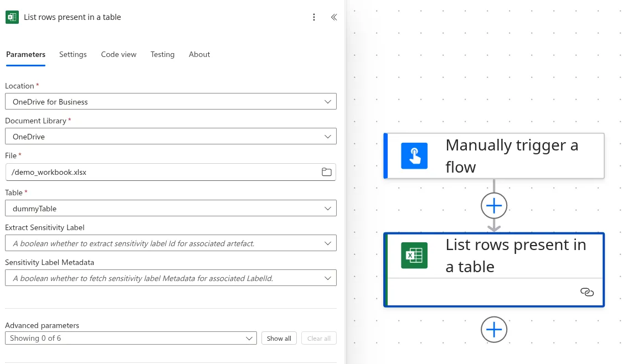This screenshot has width=633, height=364.
Task: Collapse the action pane with the double chevron
Action: point(333,17)
